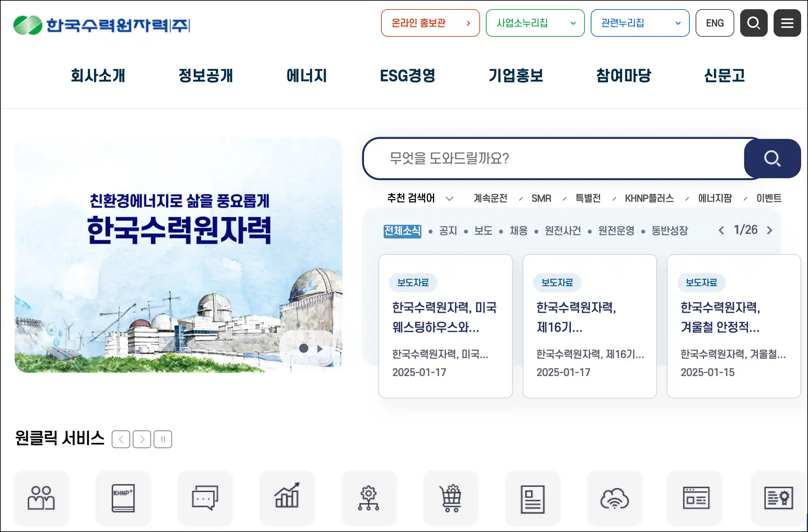Select the 보도 news tab

[483, 231]
